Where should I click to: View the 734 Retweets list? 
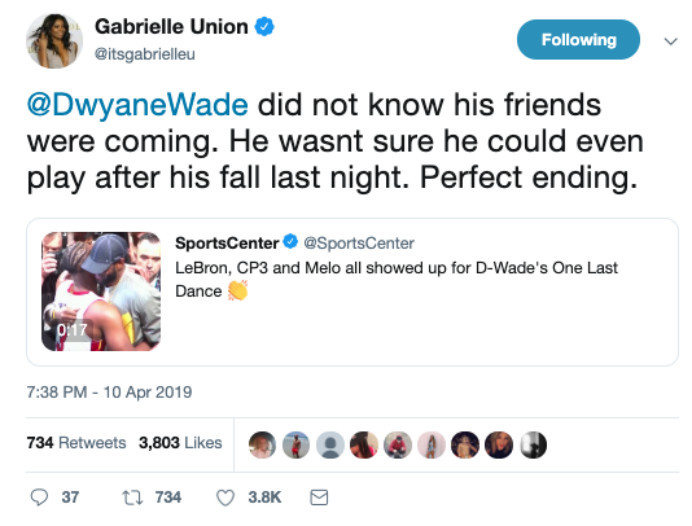click(x=76, y=442)
